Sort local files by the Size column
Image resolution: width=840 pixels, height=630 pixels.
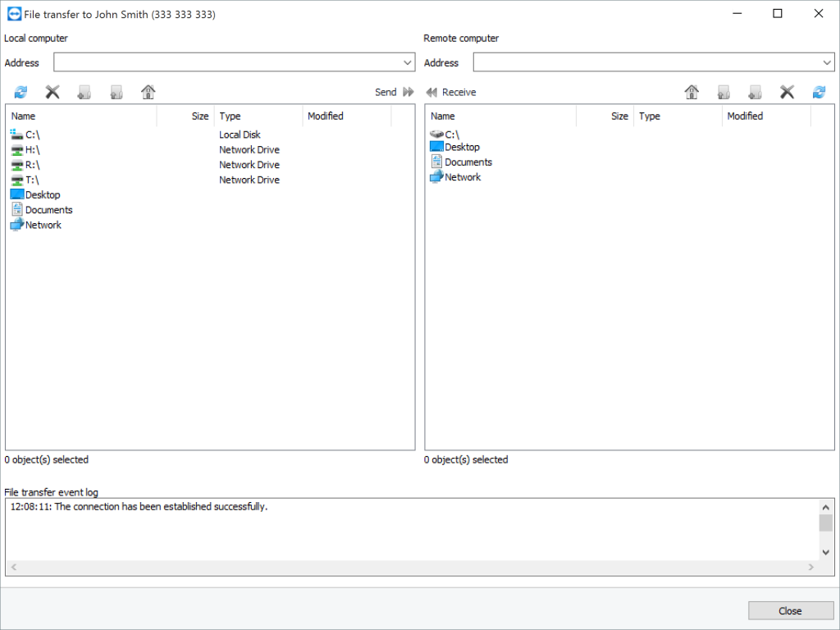pyautogui.click(x=199, y=116)
